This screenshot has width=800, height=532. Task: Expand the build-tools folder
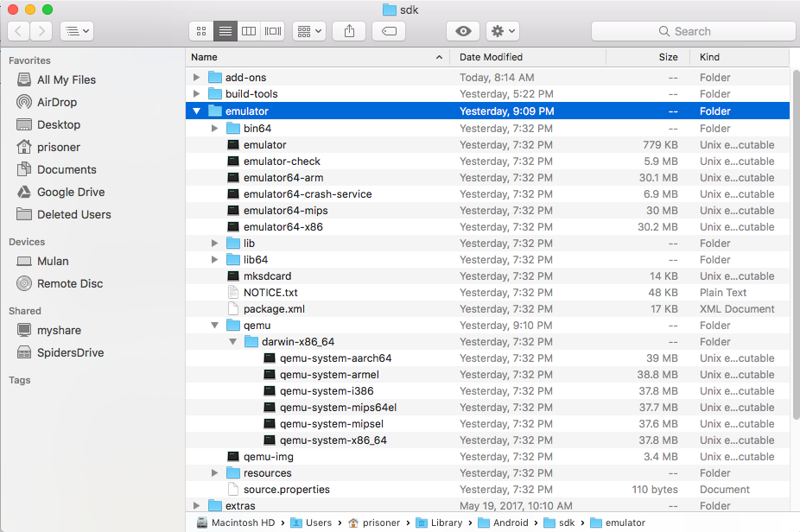[196, 94]
